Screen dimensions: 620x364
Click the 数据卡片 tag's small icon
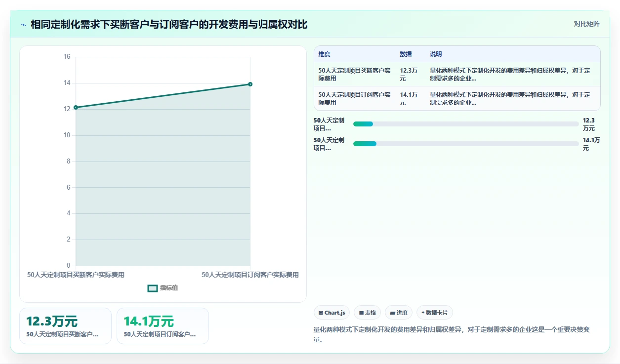point(423,313)
